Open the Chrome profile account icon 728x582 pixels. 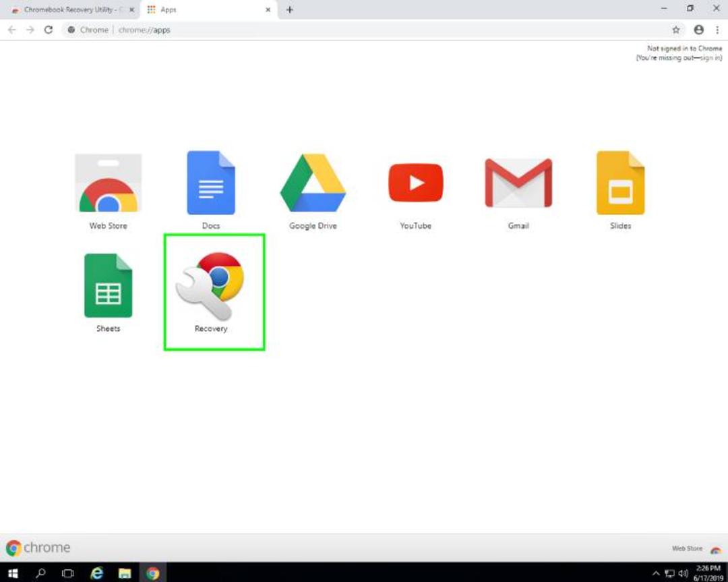point(698,30)
